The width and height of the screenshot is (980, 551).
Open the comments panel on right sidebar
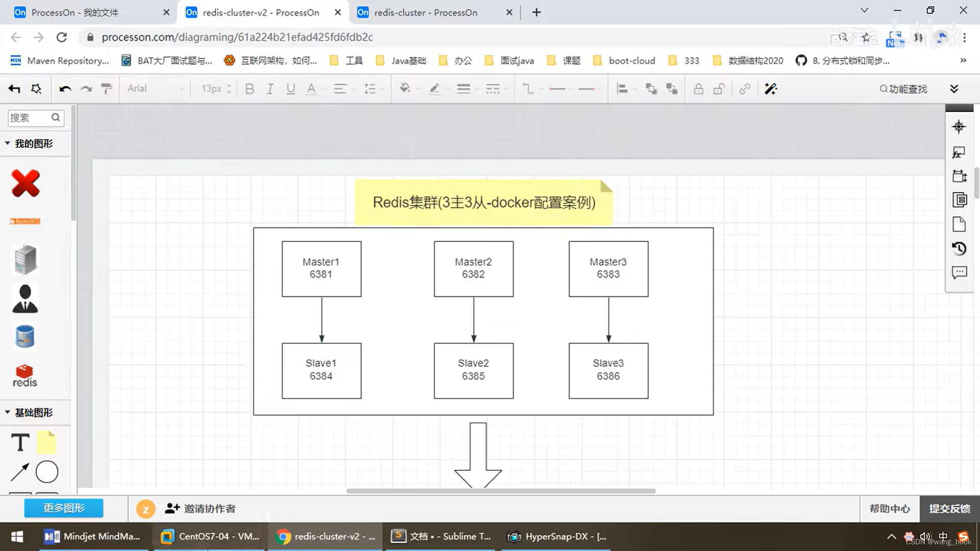click(960, 272)
